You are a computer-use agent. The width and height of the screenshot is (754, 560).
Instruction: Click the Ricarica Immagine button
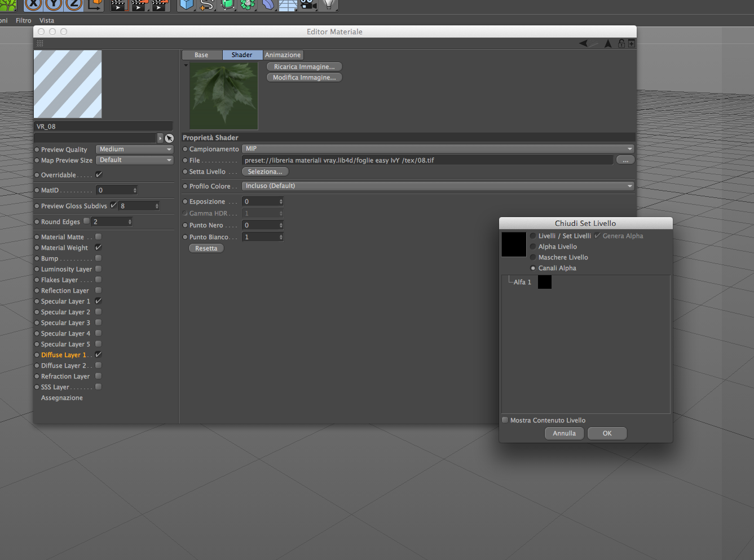(x=305, y=67)
